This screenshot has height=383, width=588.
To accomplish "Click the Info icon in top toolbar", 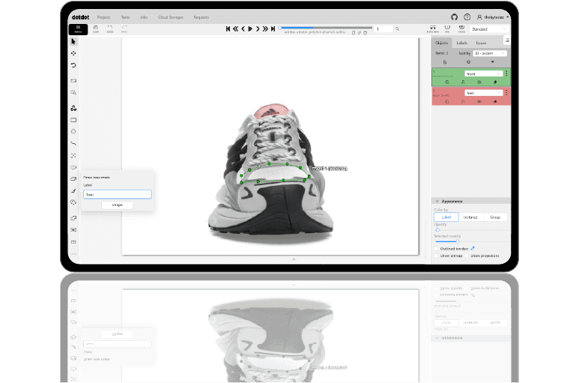I will (447, 29).
